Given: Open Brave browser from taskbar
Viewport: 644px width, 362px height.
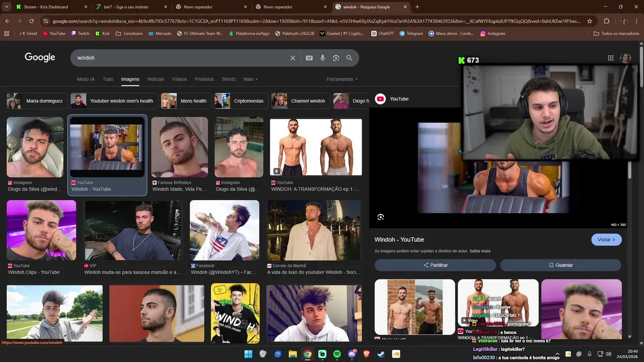Looking at the screenshot, I should pos(367,354).
